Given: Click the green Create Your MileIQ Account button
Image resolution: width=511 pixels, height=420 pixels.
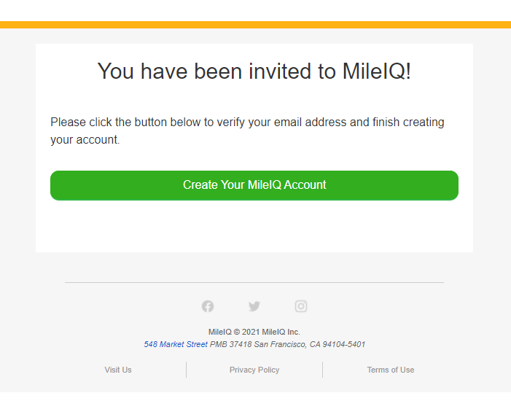Looking at the screenshot, I should 254,185.
